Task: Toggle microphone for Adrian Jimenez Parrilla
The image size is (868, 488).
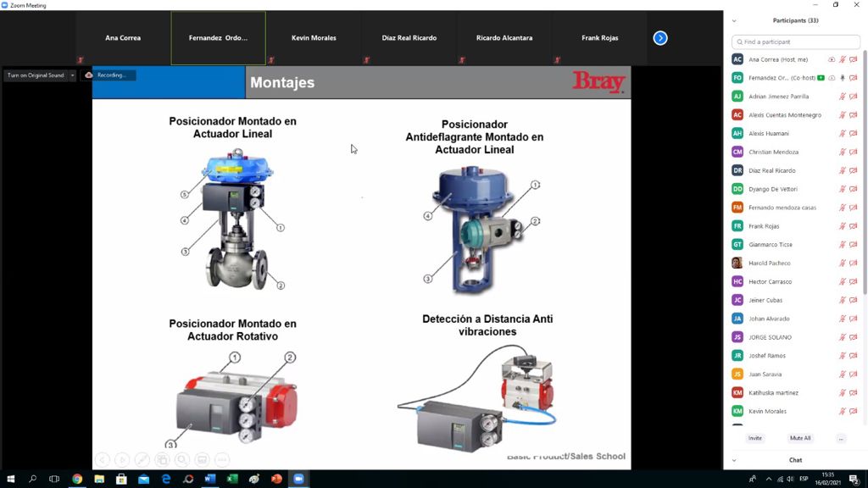Action: [843, 97]
